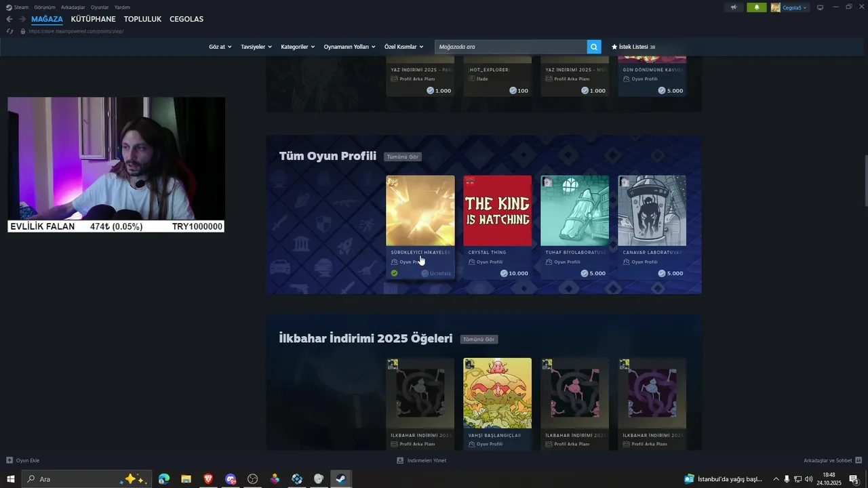Open the Yardım menu
Image resolution: width=868 pixels, height=488 pixels.
click(122, 7)
